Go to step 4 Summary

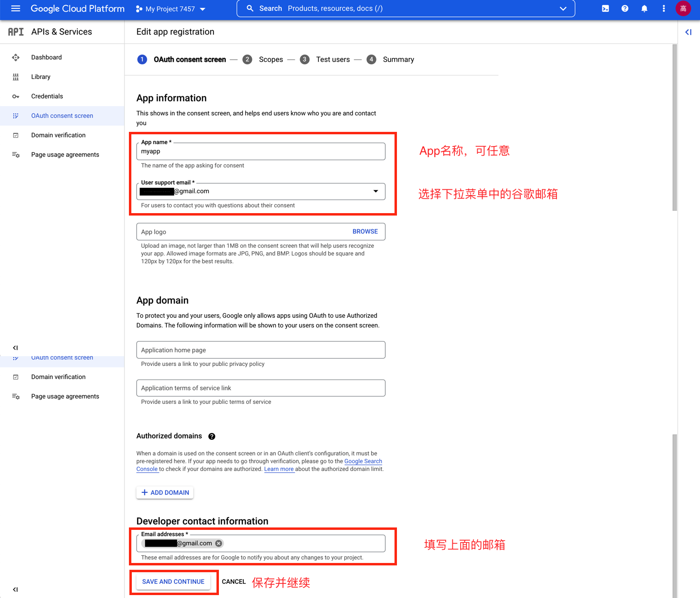click(391, 59)
